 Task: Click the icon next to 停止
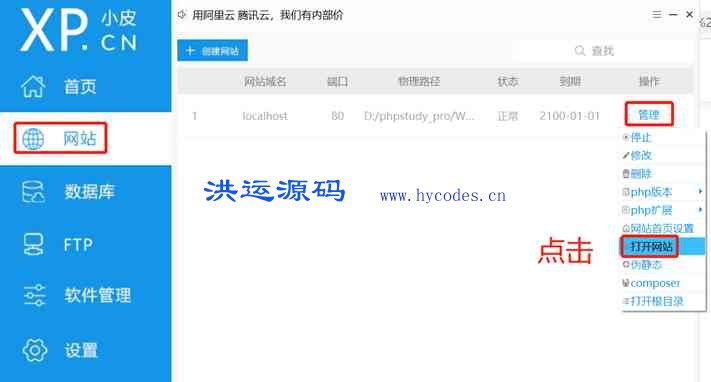[626, 137]
